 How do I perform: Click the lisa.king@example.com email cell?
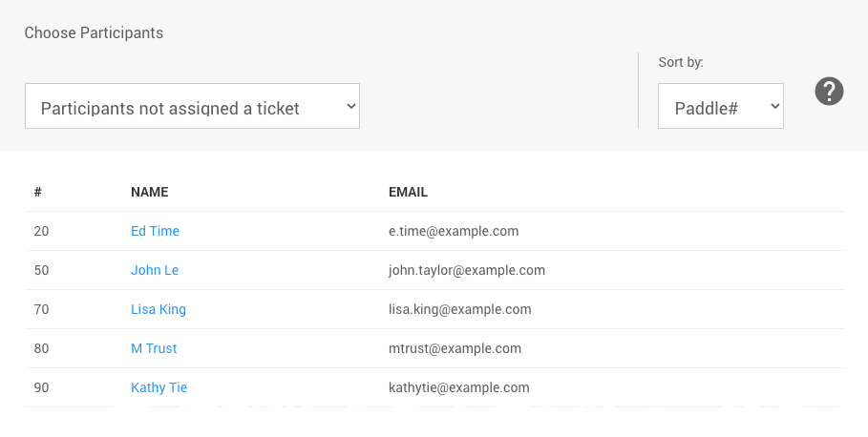[x=459, y=309]
